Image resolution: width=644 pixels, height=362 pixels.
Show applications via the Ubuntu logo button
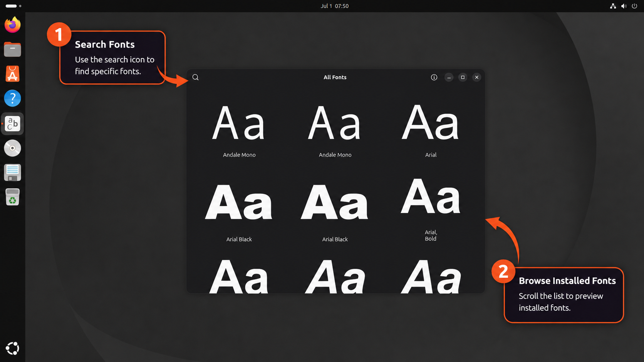coord(13,349)
